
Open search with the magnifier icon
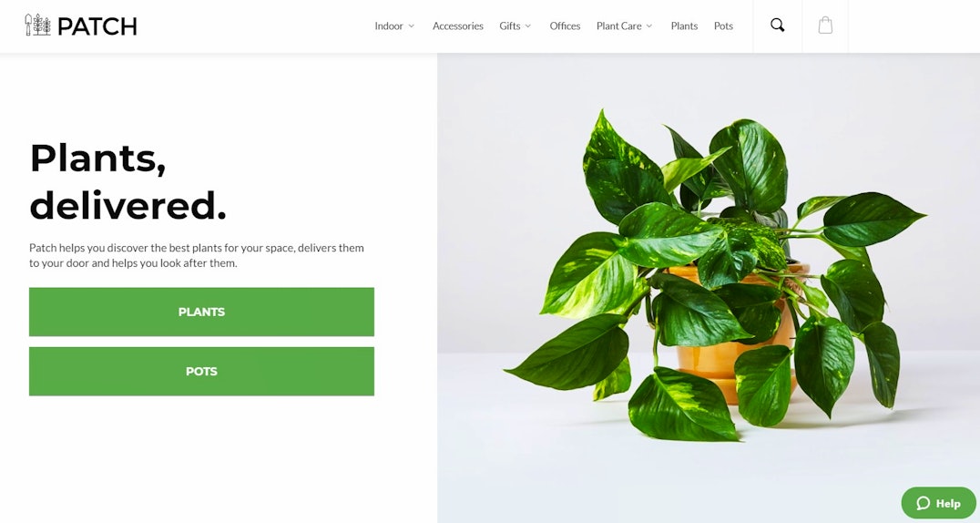(778, 26)
